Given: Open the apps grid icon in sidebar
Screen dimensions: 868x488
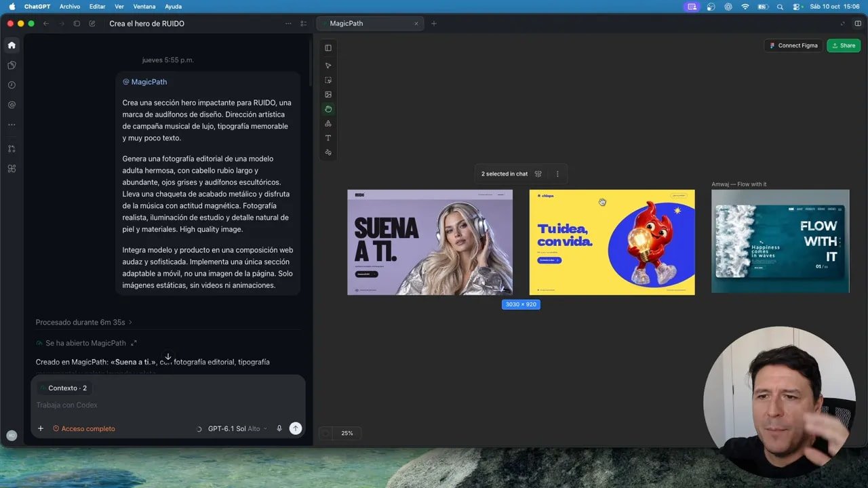Looking at the screenshot, I should point(12,169).
